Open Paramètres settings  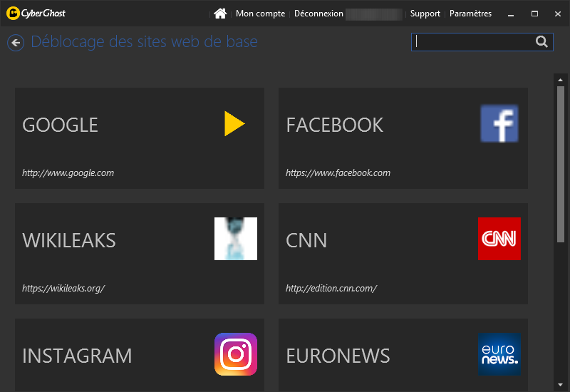[x=470, y=14]
